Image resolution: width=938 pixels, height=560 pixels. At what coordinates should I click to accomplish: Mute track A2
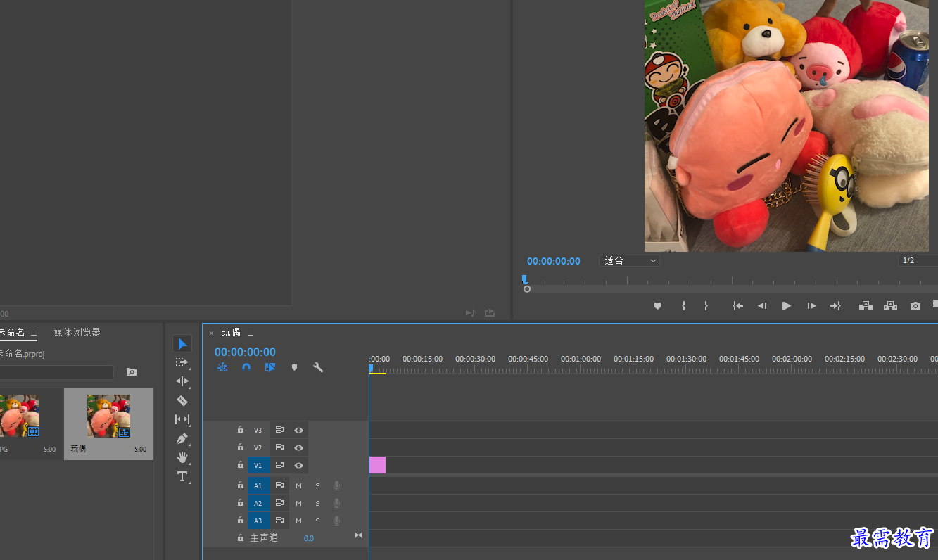click(298, 503)
